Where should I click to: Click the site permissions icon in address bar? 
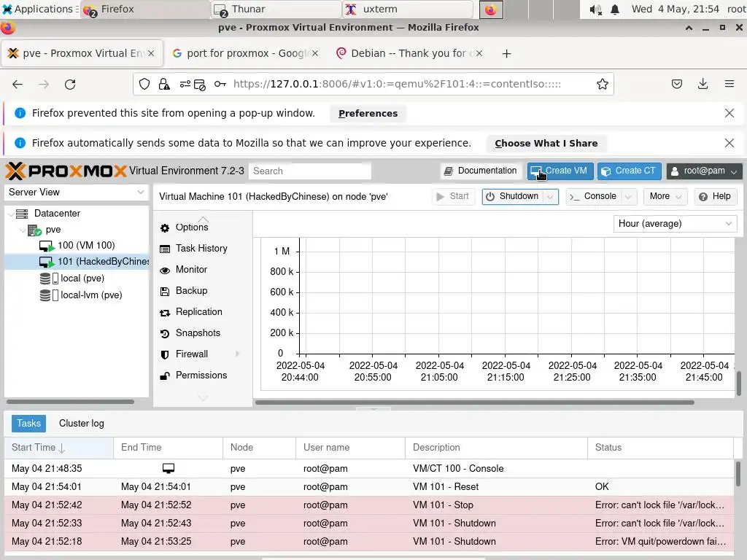click(185, 85)
